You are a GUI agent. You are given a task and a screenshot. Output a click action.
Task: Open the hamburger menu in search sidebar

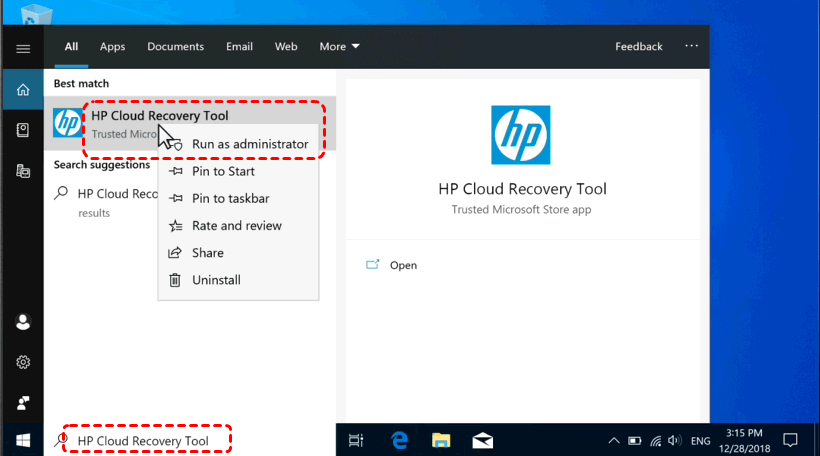(x=23, y=49)
